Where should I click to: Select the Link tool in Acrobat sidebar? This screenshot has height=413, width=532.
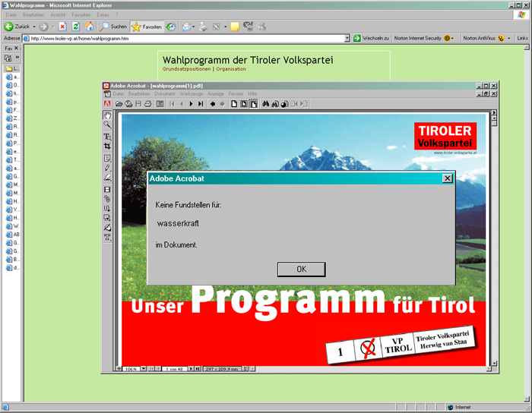107,199
